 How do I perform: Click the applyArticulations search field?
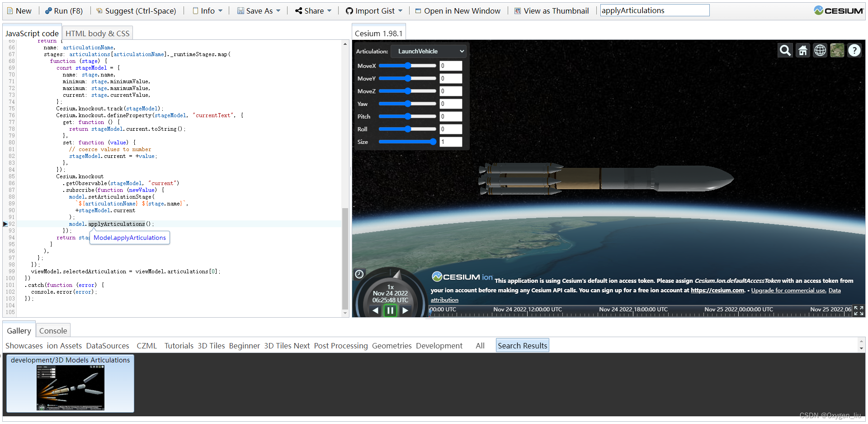655,10
